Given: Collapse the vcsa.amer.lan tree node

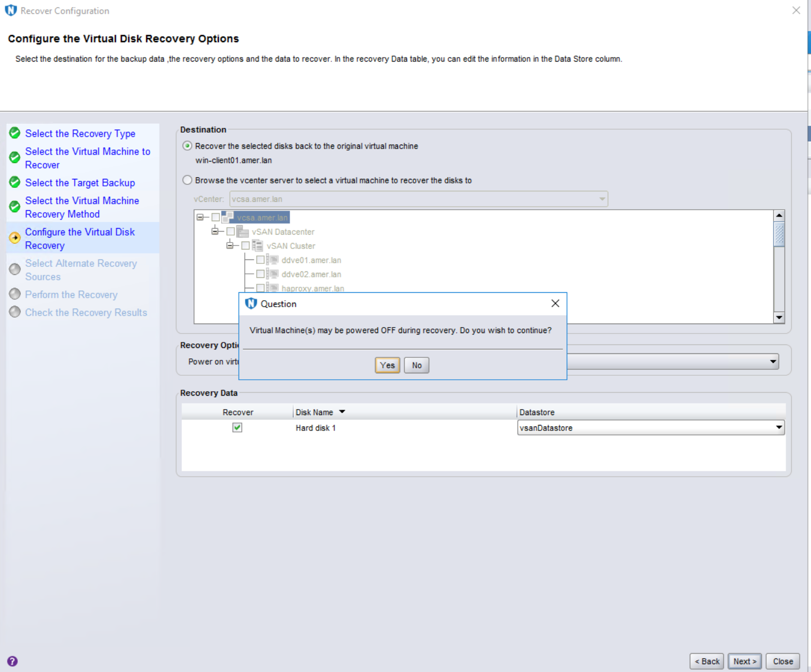Looking at the screenshot, I should point(200,217).
